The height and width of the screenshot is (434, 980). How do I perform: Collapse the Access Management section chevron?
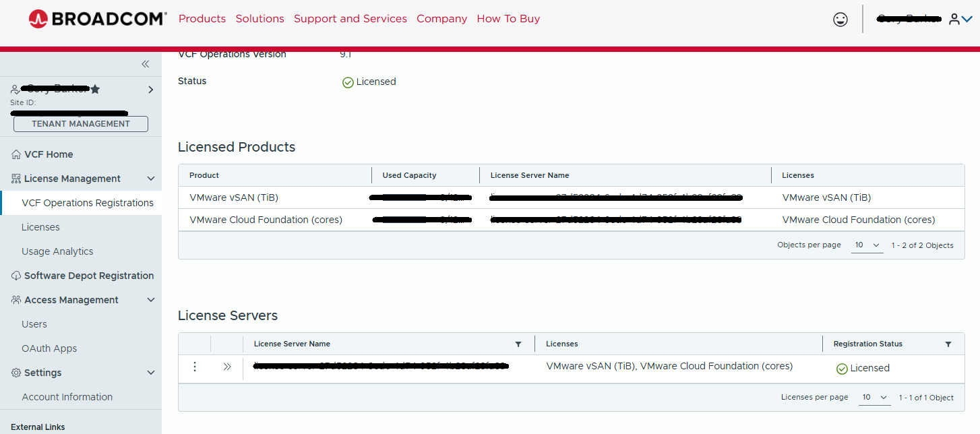(x=151, y=300)
